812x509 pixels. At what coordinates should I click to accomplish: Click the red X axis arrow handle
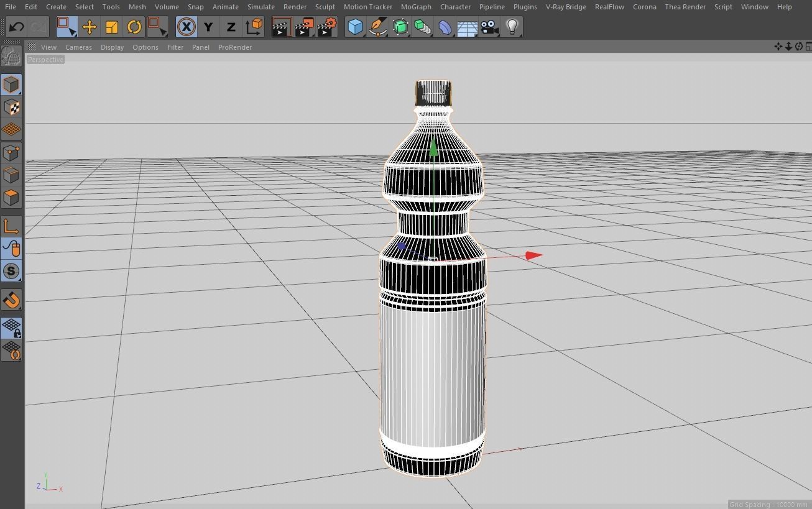coord(534,255)
